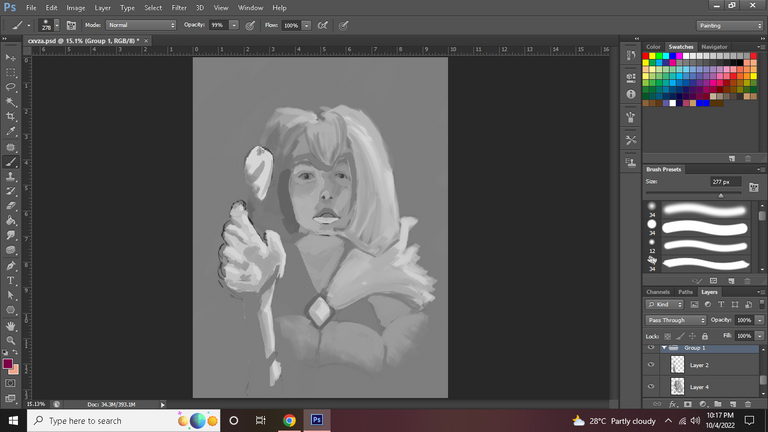Image resolution: width=768 pixels, height=432 pixels.
Task: Open the brush Mode dropdown
Action: (x=141, y=25)
